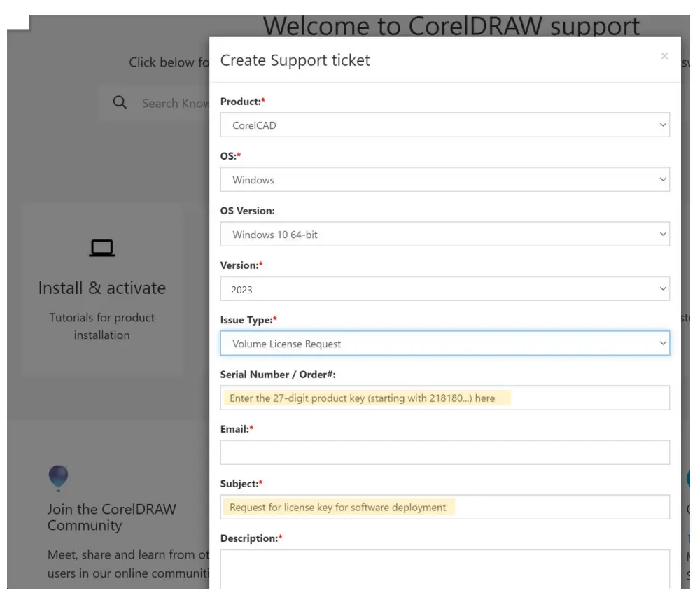Expand the Issue Type dropdown
Image resolution: width=700 pixels, height=600 pixels.
(x=444, y=343)
